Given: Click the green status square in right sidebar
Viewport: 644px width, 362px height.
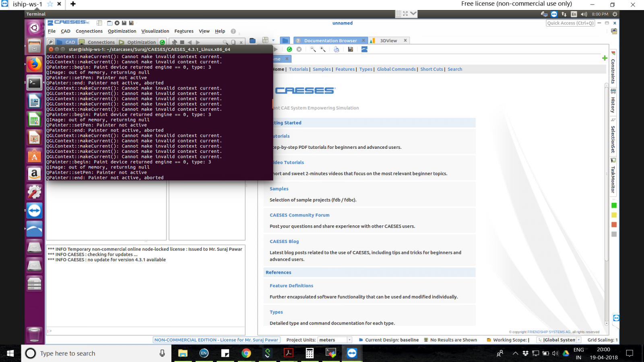Looking at the screenshot, I should click(614, 206).
